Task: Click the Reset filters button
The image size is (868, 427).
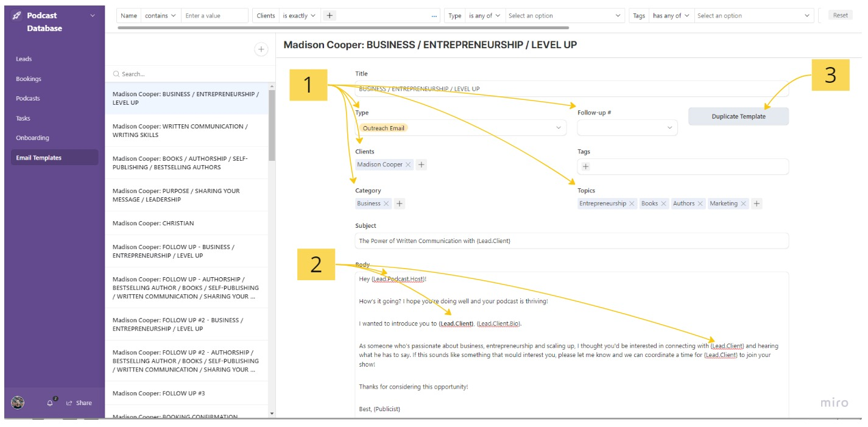Action: click(840, 16)
